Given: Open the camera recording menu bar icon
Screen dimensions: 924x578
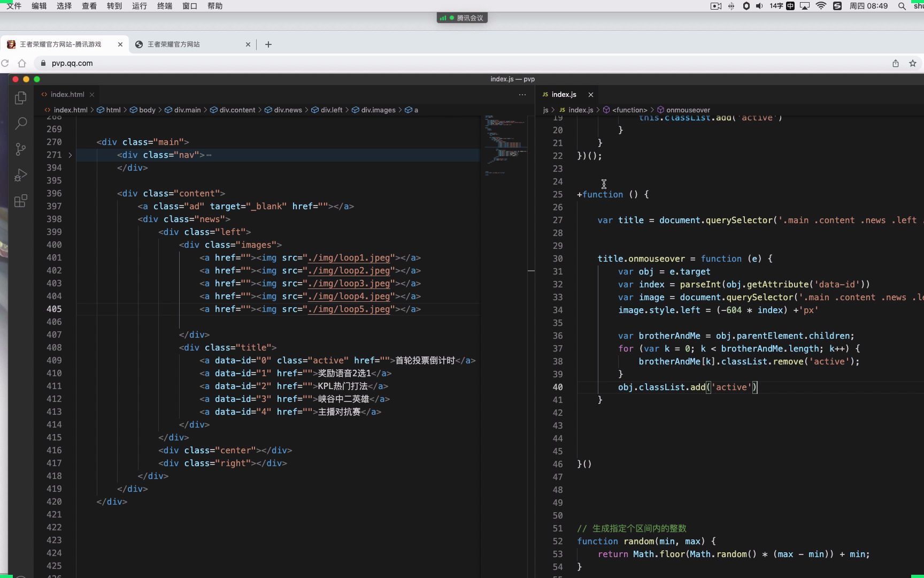Looking at the screenshot, I should 716,6.
